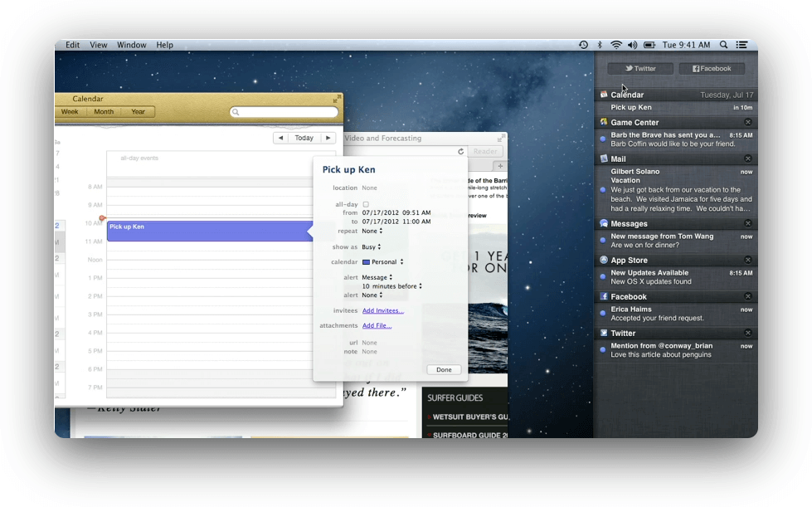Open Tom Wang message notification
The height and width of the screenshot is (507, 812).
[675, 241]
